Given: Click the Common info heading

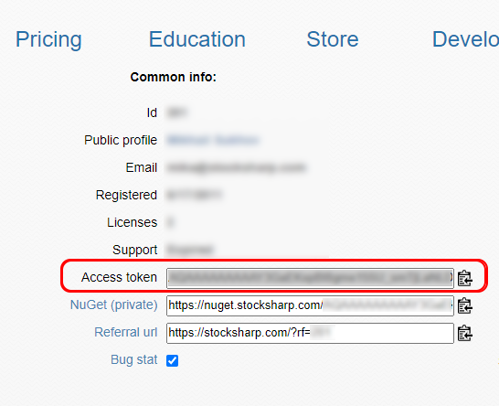Looking at the screenshot, I should point(173,77).
